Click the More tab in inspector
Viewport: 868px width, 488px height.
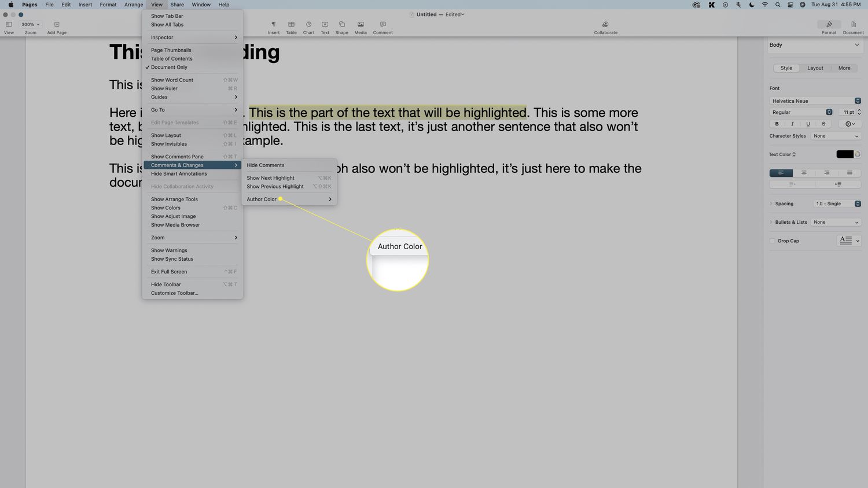pos(844,68)
